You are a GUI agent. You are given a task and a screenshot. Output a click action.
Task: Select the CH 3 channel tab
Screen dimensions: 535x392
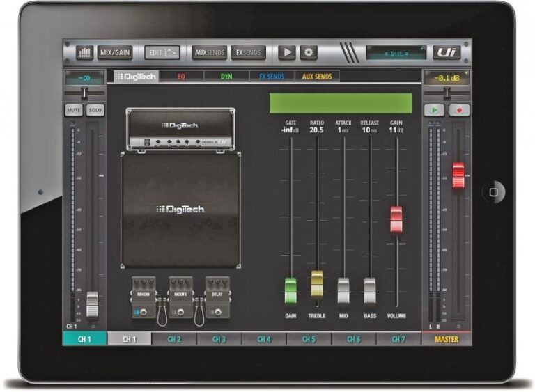pos(219,339)
